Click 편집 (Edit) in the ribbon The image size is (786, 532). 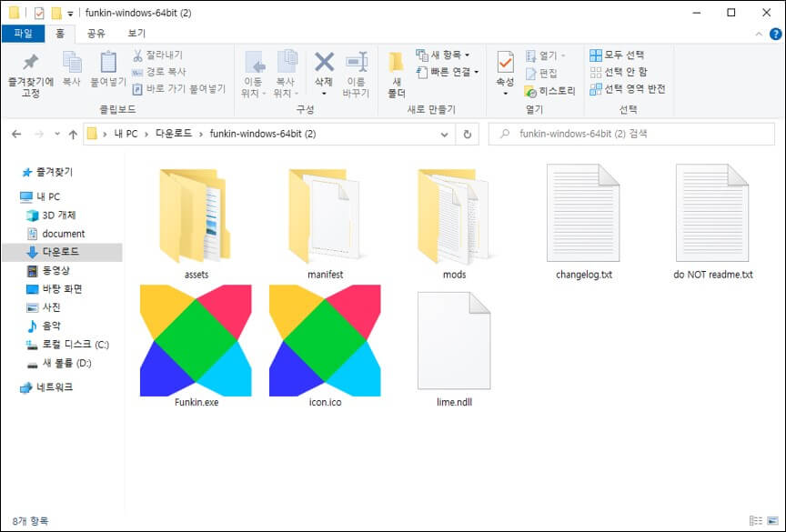coord(541,73)
